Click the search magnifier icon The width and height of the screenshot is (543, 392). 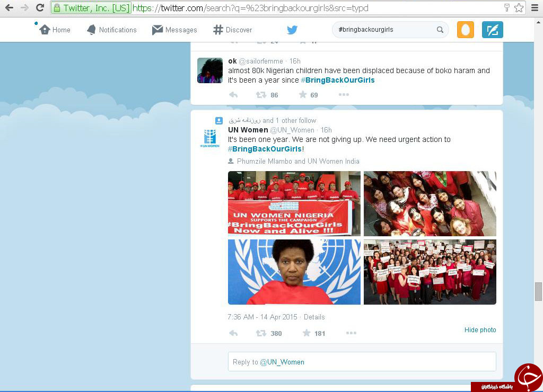click(x=440, y=30)
